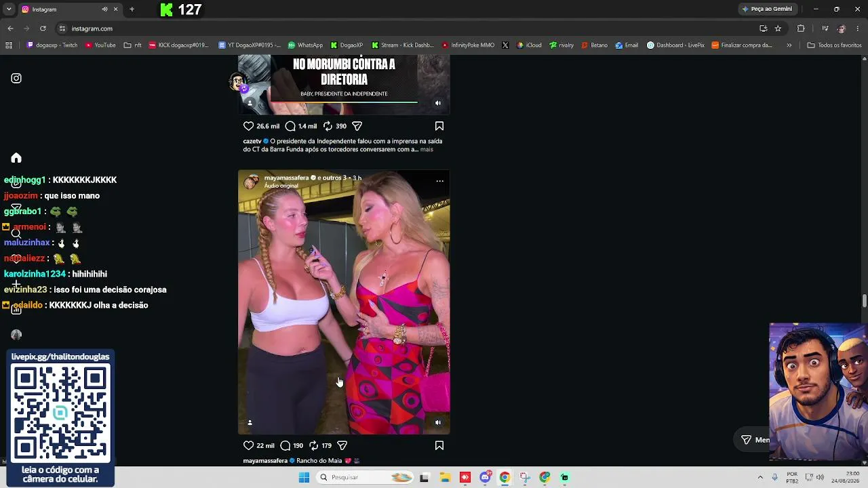Show tagged people on the cazetv video
The width and height of the screenshot is (868, 488).
(250, 103)
